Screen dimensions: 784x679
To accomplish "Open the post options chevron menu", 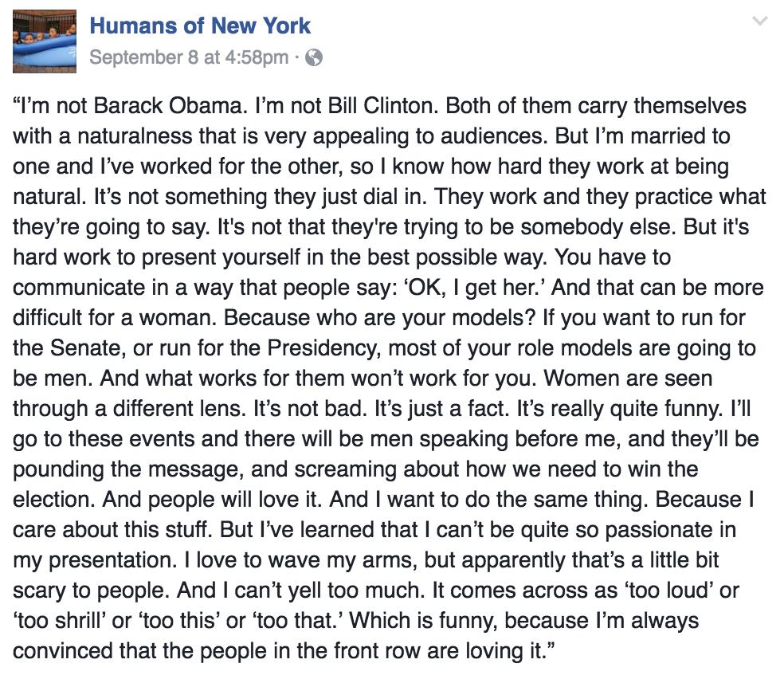I will click(760, 22).
